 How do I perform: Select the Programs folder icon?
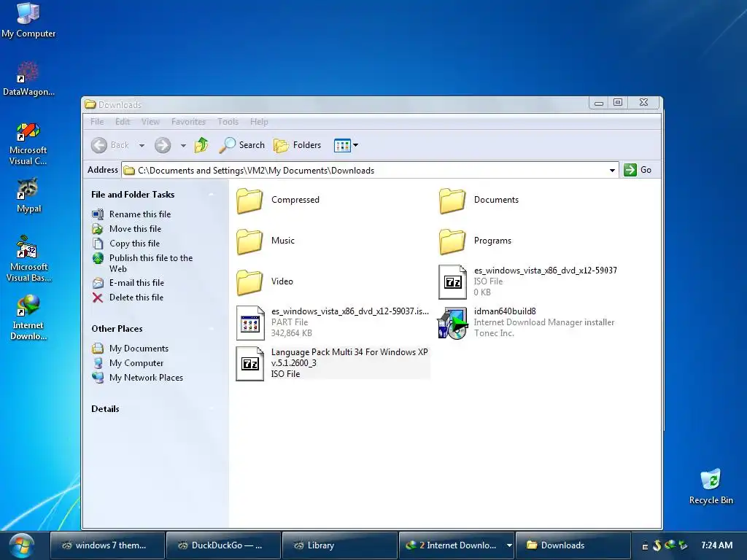452,241
